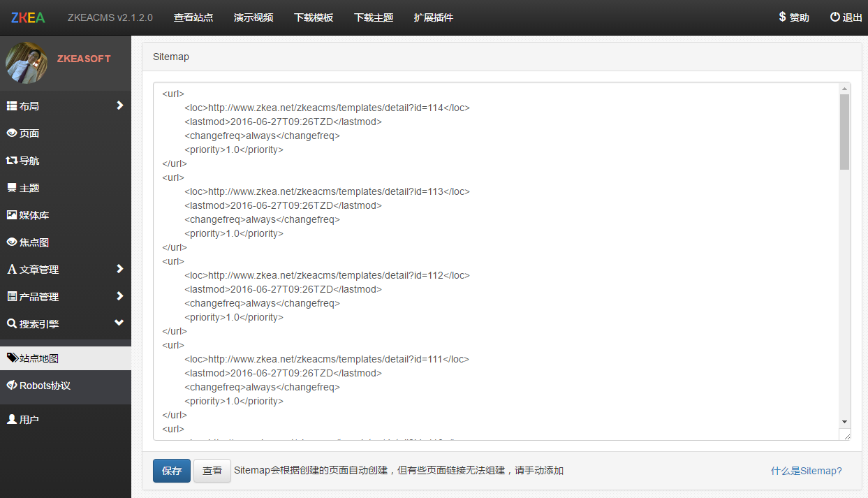Click the ZKEASOFT profile avatar

coord(27,63)
